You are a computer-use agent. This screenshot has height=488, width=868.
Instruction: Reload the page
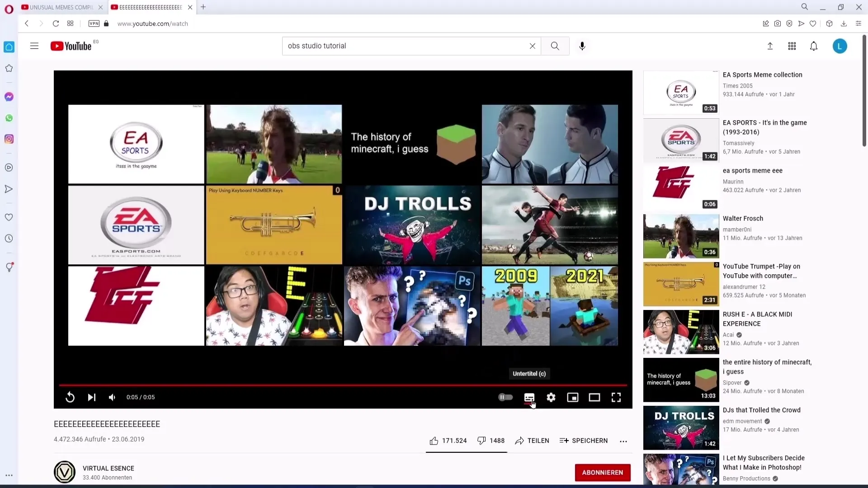56,23
